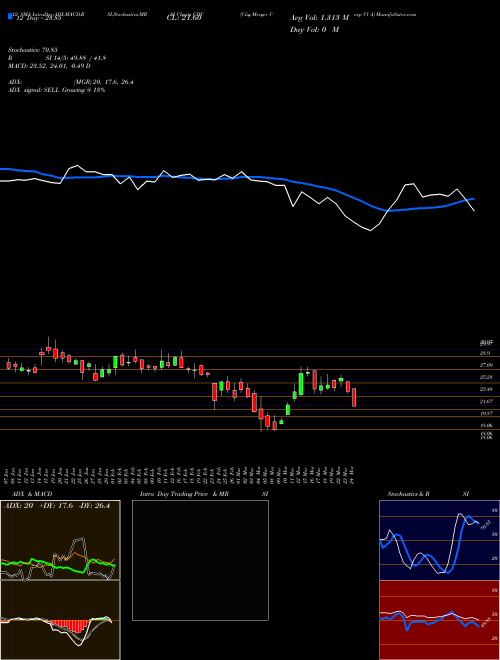Screen dimensions: 500x660
Task: Click the blue 12 Day SMA legend square
Action: tap(10, 16)
